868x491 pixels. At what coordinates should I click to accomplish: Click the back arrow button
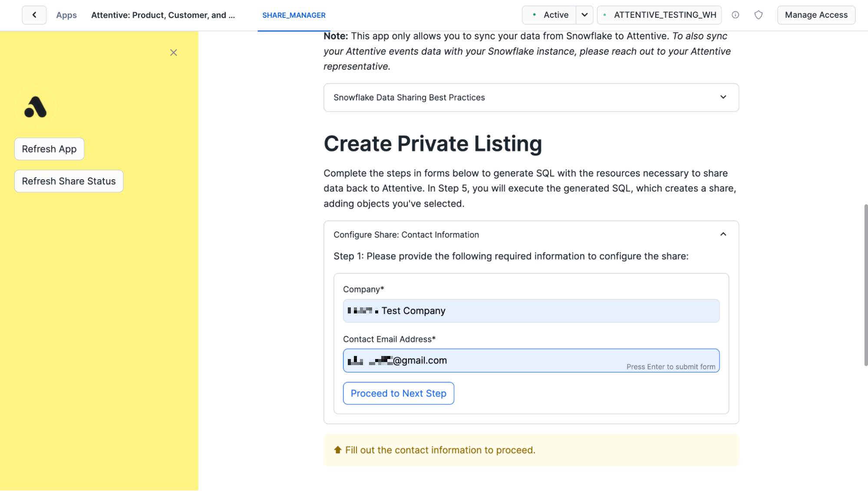pos(34,15)
